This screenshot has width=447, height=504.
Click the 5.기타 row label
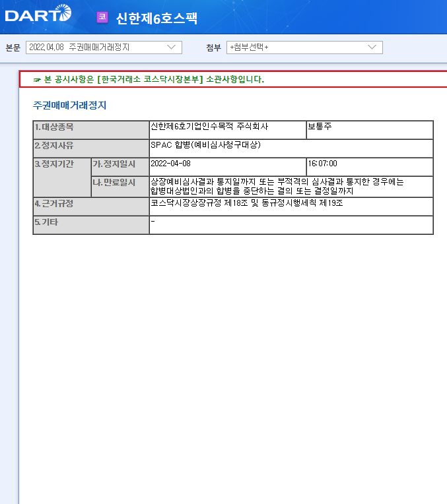[91, 225]
